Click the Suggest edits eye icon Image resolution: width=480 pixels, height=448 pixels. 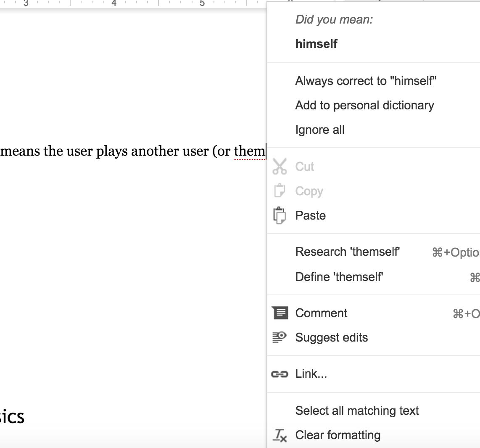pyautogui.click(x=280, y=337)
